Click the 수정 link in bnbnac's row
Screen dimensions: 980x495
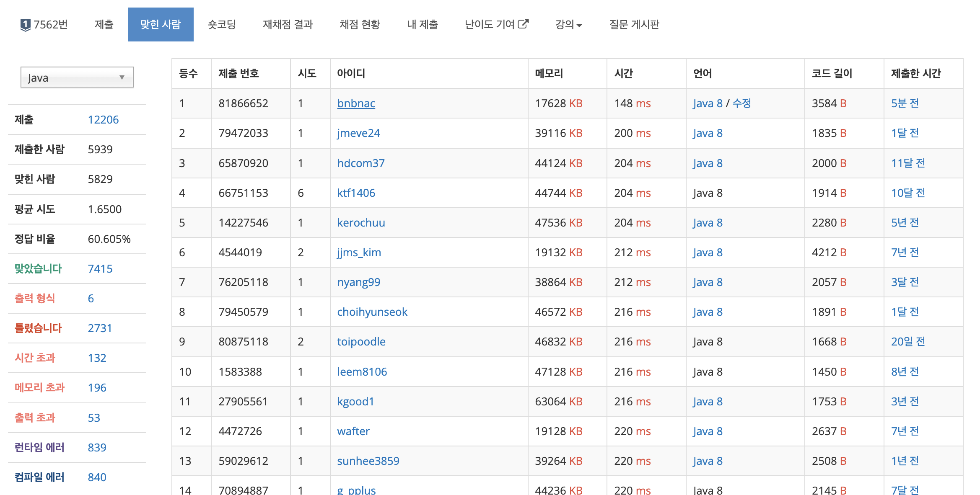(x=741, y=103)
